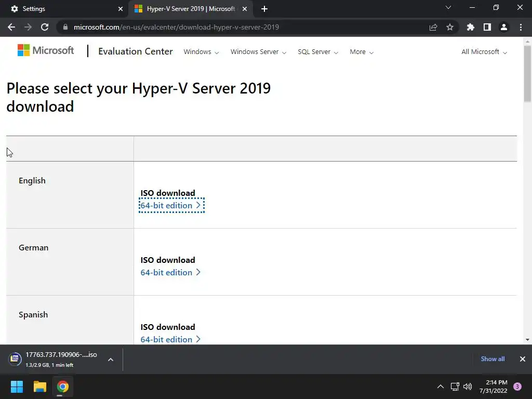Viewport: 532px width, 399px height.
Task: Click the Chrome reload page icon
Action: (x=45, y=27)
